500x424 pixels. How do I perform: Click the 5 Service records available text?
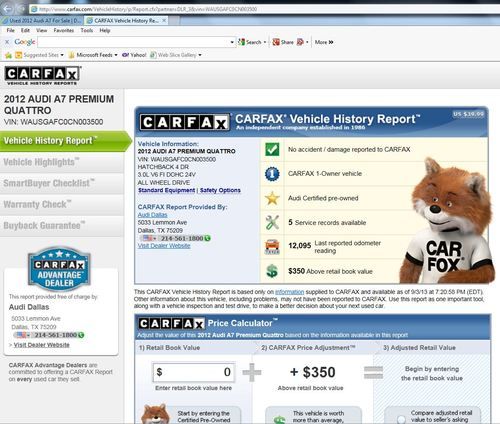(x=327, y=222)
